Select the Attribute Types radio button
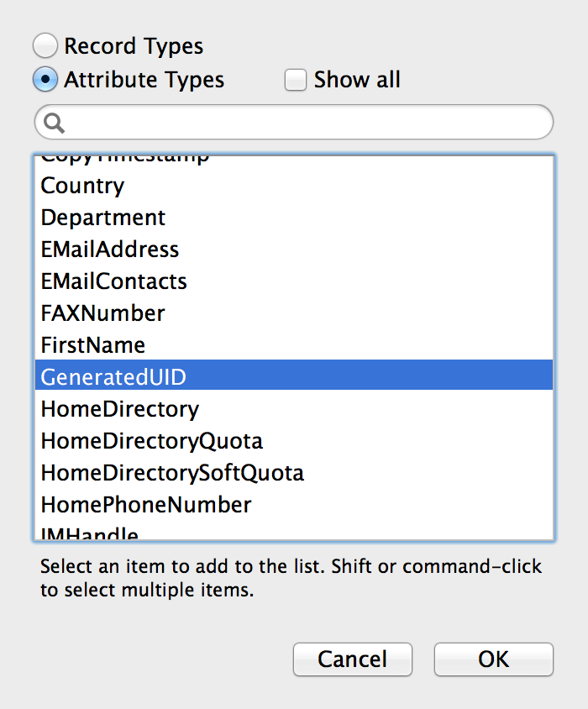Screen dimensions: 588x709 [45, 80]
